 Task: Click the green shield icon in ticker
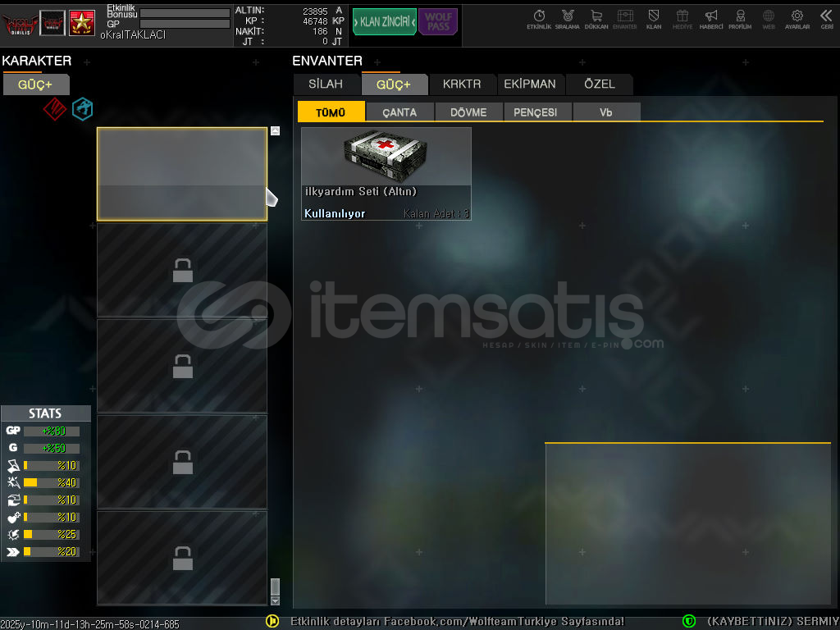[689, 621]
